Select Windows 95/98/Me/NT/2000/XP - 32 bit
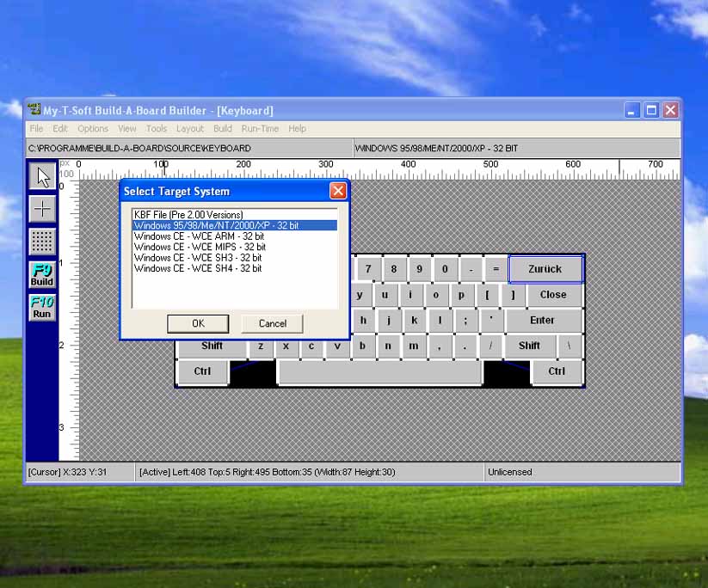This screenshot has width=708, height=588. pos(235,225)
